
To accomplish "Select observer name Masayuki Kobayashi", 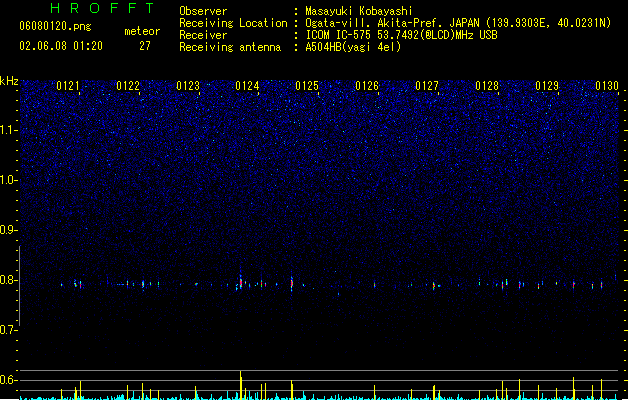I will click(x=359, y=11).
